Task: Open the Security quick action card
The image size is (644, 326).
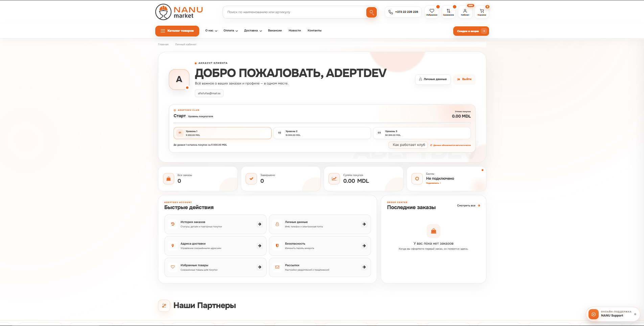Action: 320,246
